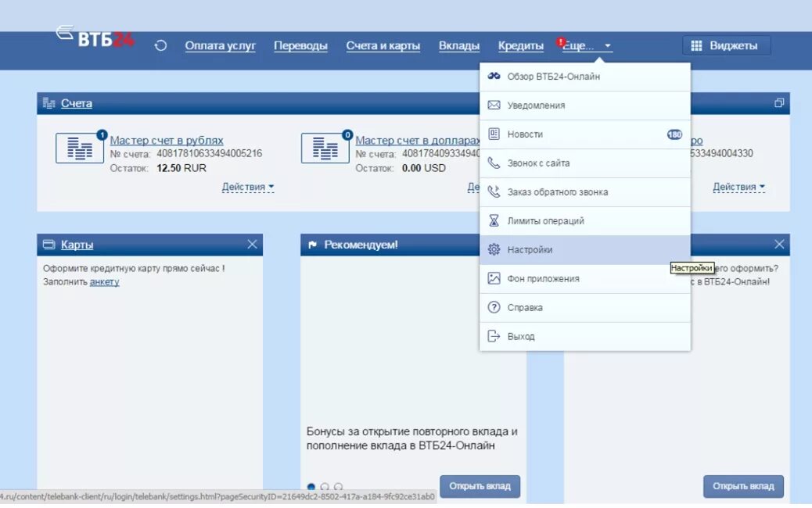This screenshot has height=508, width=812.
Task: Click the ruble master account icon
Action: [x=80, y=148]
